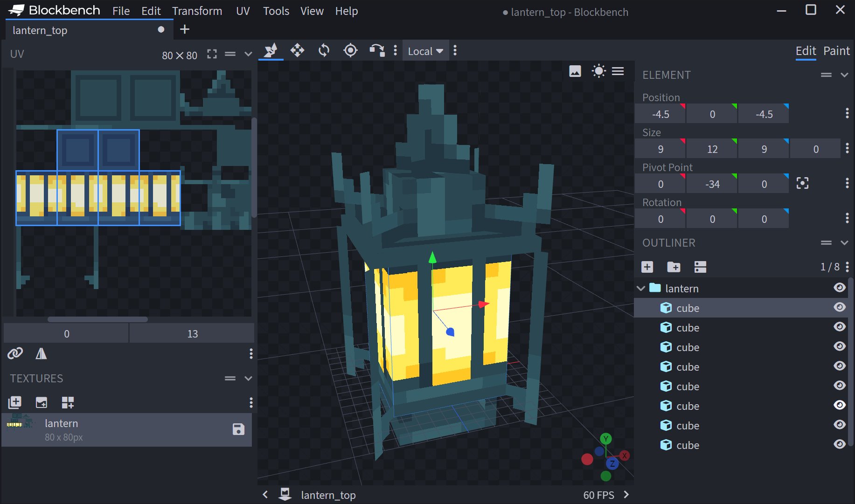The width and height of the screenshot is (855, 504).
Task: Open the Transform menu
Action: coord(197,11)
